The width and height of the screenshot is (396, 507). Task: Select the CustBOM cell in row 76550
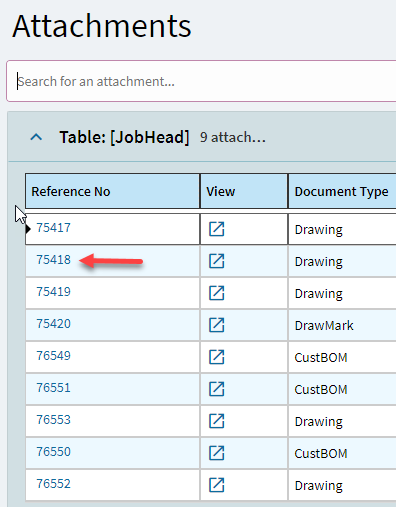click(x=342, y=453)
